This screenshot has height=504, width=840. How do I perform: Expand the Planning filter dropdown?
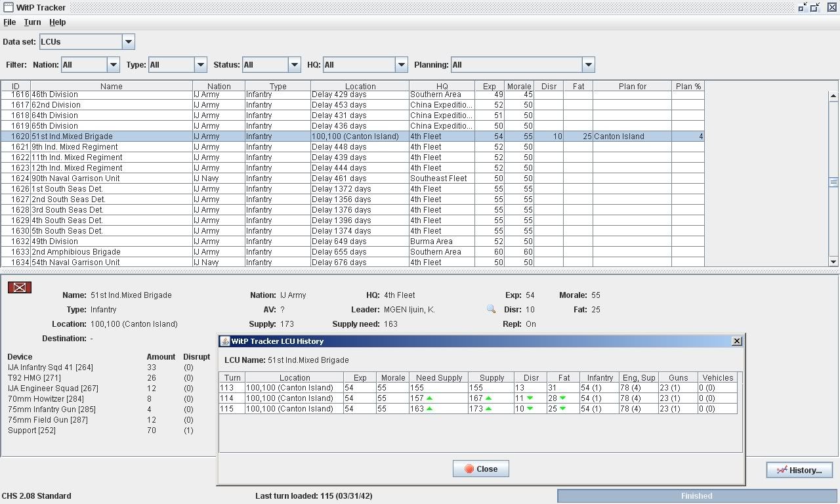[x=589, y=64]
